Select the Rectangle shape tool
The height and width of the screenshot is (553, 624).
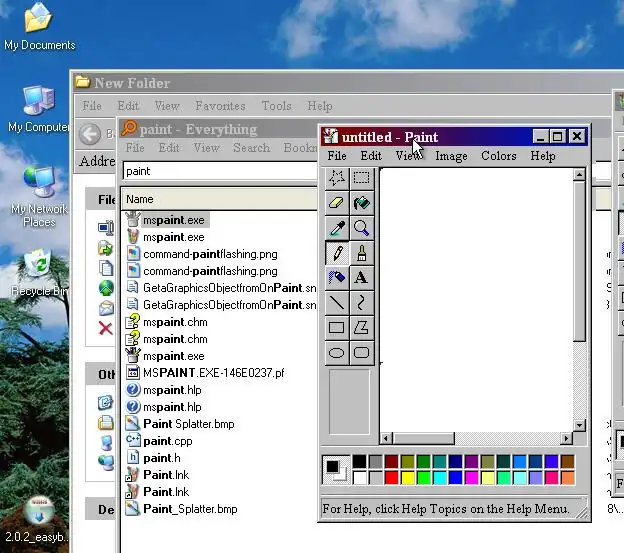point(337,328)
